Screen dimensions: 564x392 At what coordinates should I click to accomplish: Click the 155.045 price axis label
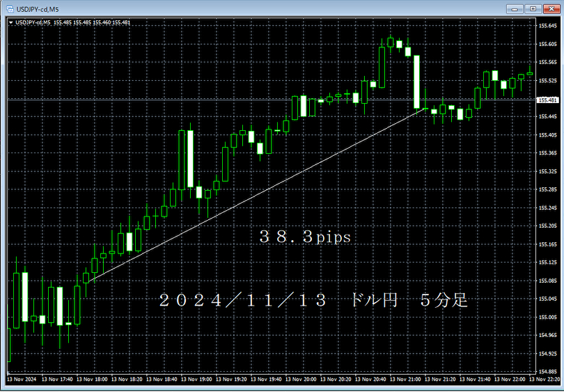point(547,299)
